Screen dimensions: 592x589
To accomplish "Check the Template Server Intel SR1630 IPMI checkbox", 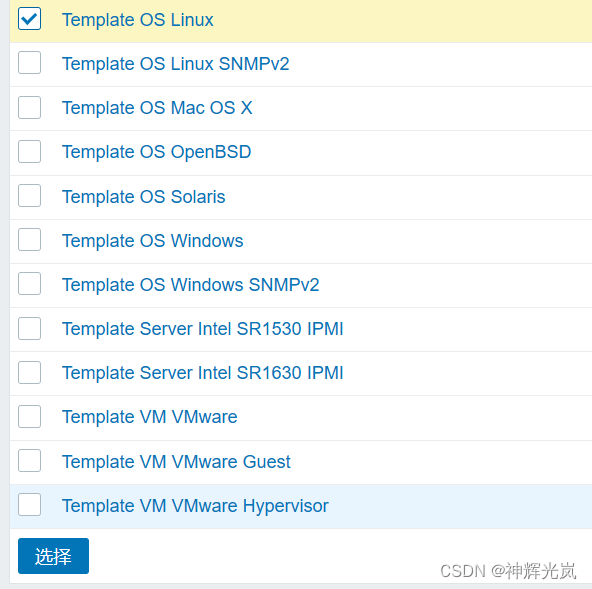I will coord(29,372).
